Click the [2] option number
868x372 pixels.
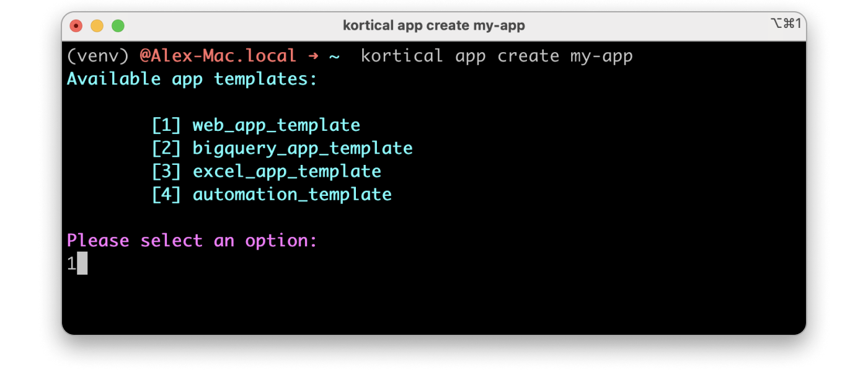[167, 148]
